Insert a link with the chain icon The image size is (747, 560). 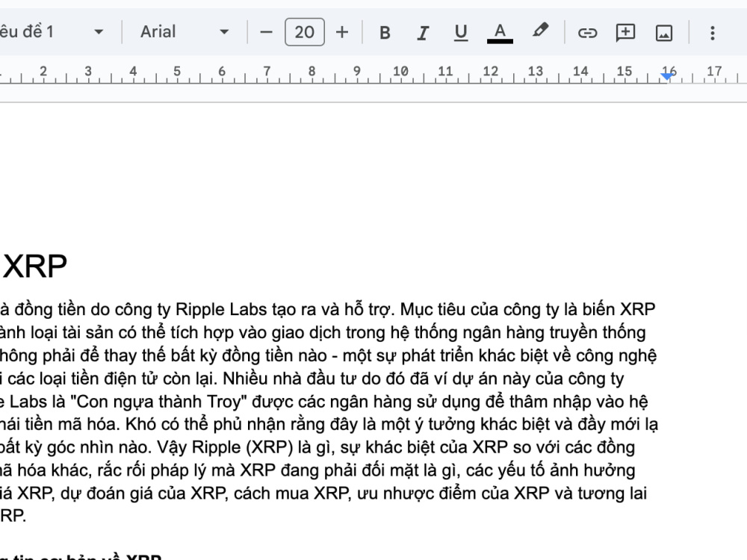[587, 32]
